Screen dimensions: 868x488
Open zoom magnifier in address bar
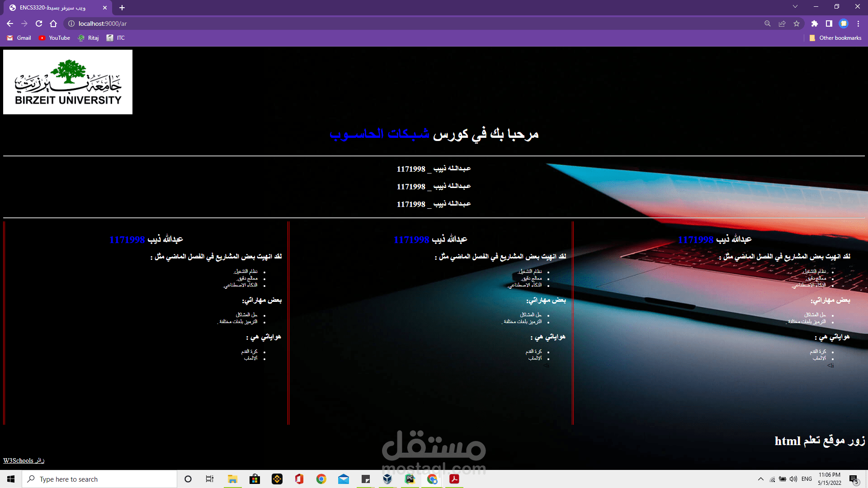pyautogui.click(x=767, y=23)
